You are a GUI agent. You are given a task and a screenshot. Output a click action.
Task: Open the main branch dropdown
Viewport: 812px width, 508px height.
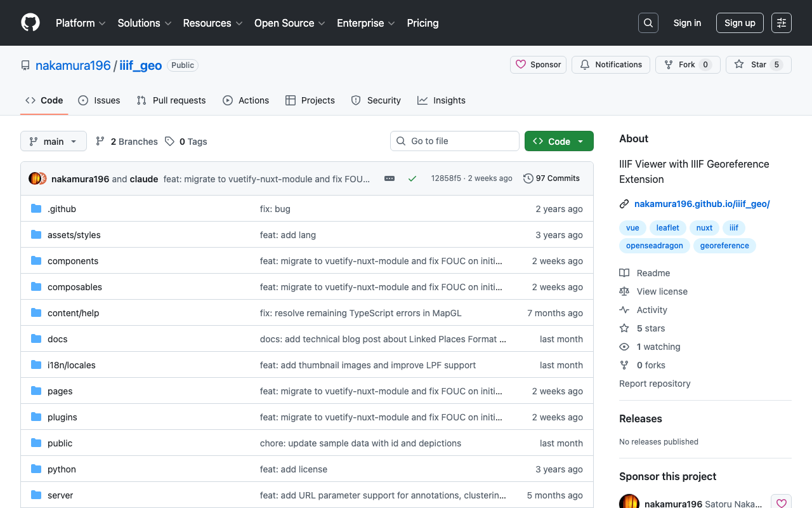(x=53, y=142)
